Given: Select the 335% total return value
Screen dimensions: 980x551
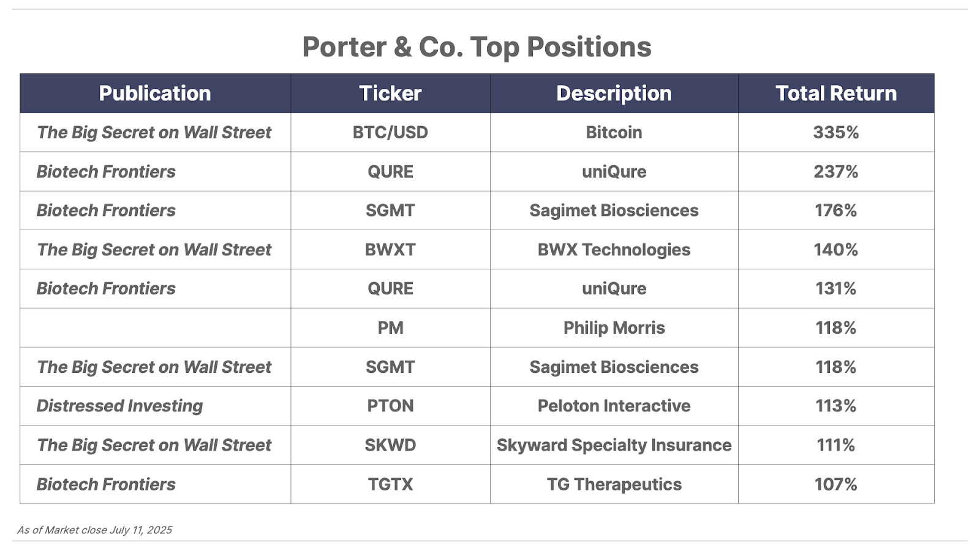Looking at the screenshot, I should (836, 132).
